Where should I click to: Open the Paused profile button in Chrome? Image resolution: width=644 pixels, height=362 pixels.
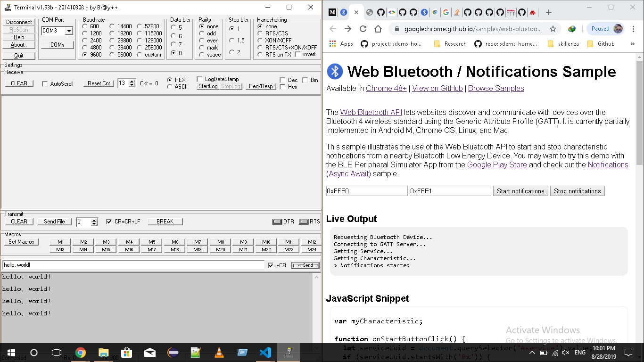click(x=606, y=29)
